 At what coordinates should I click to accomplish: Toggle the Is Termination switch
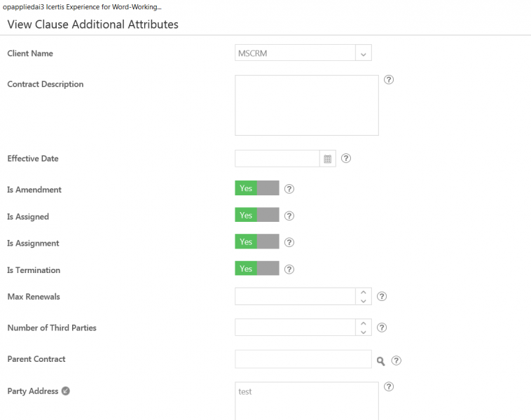257,269
